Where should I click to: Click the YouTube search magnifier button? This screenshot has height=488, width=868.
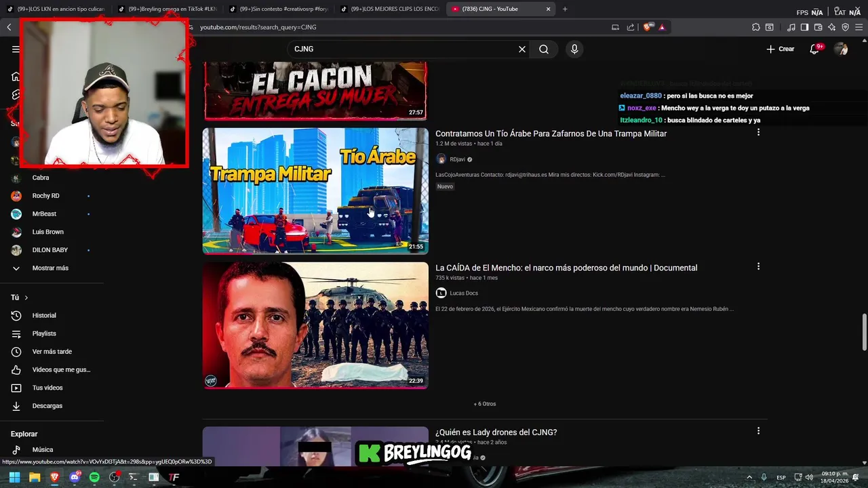coord(544,49)
